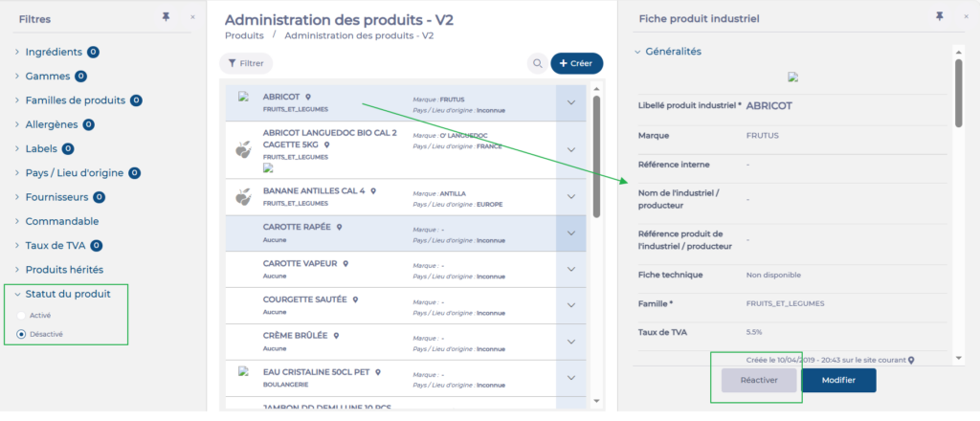Screen dimensions: 980x421
Task: Pin the Filtres panel
Action: (x=167, y=17)
